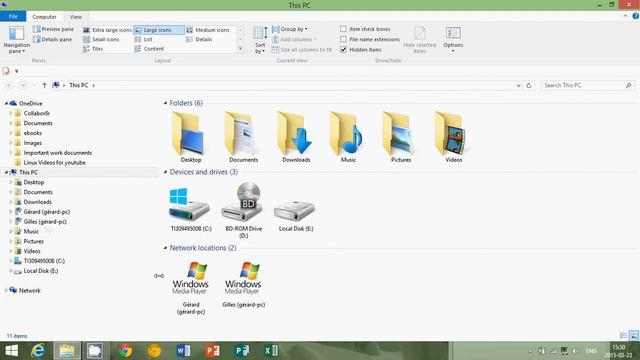Open PowerPoint from the taskbar
Screen dimensions: 640x360
click(x=212, y=351)
